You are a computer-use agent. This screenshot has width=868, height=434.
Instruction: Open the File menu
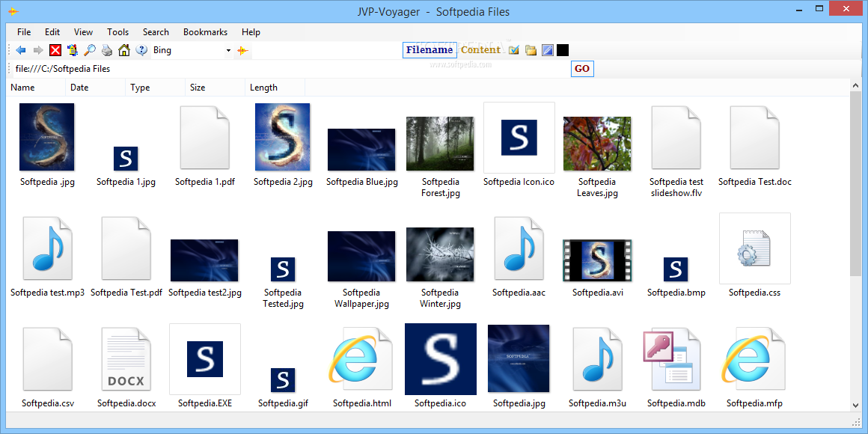(x=24, y=32)
